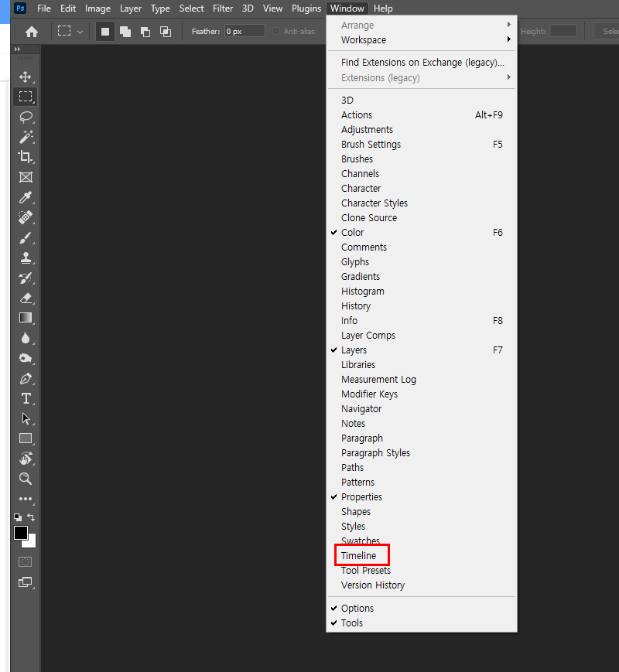Open the Image menu
The image size is (619, 672).
click(97, 9)
